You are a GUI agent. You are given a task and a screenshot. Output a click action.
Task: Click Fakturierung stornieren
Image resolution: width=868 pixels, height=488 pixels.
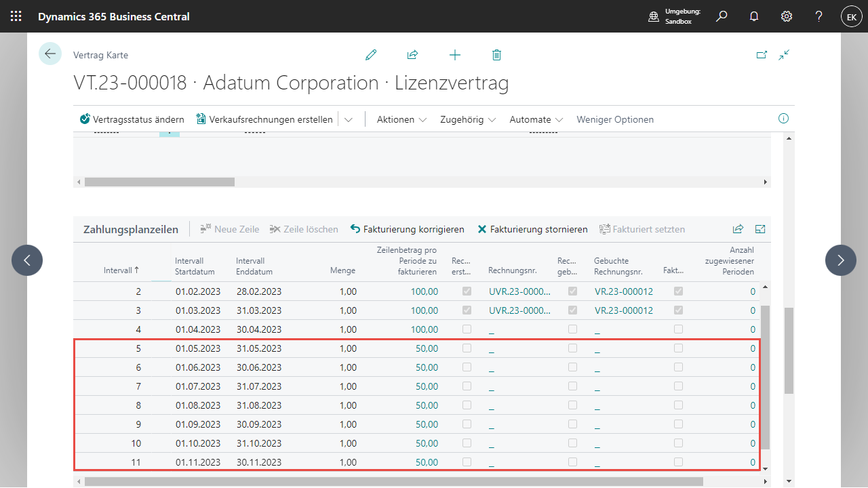click(x=533, y=229)
